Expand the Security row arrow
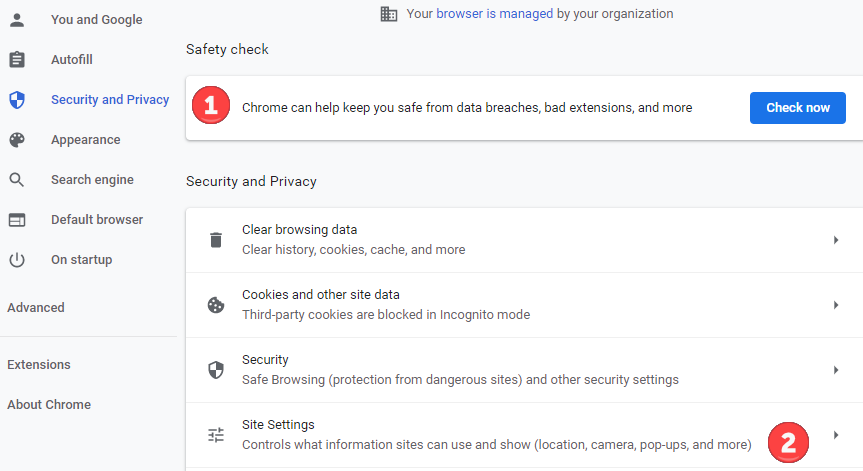The width and height of the screenshot is (863, 471). pyautogui.click(x=835, y=370)
